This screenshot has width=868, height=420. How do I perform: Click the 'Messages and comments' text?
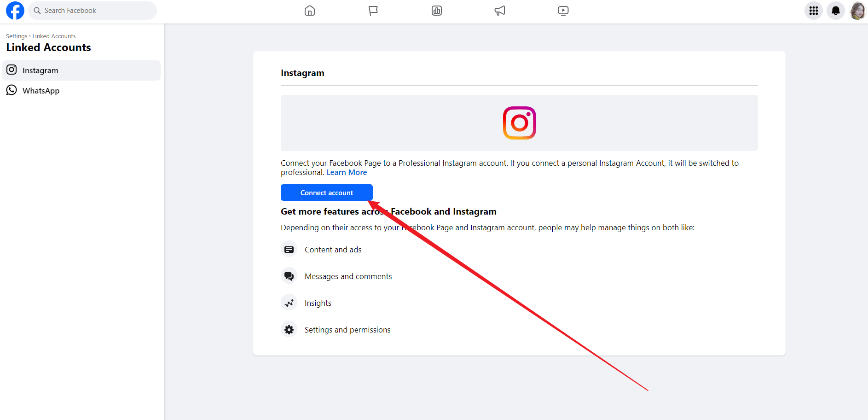pos(348,276)
